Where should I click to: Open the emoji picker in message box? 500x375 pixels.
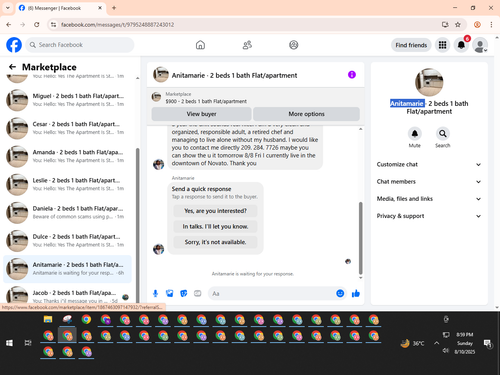(340, 293)
